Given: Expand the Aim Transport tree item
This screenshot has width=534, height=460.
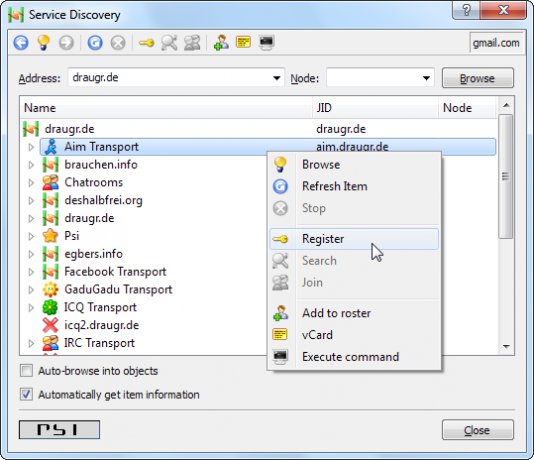Looking at the screenshot, I should [31, 147].
